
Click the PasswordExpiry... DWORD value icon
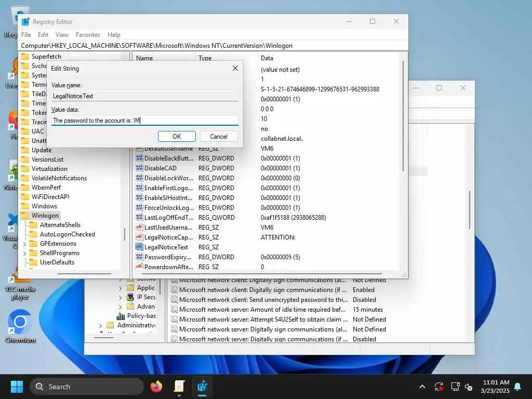[x=139, y=257]
